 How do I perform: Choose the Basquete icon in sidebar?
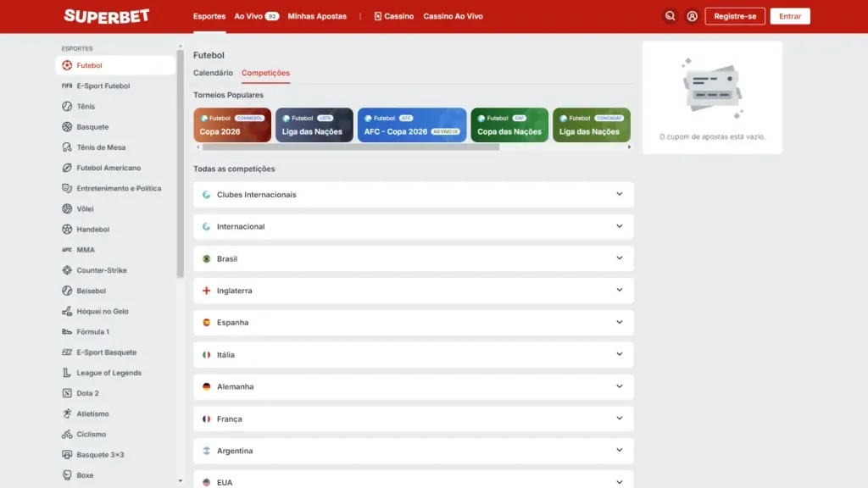coord(67,127)
